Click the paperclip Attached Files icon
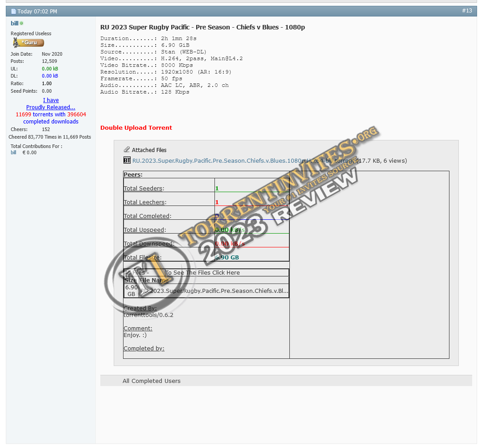 pyautogui.click(x=127, y=150)
